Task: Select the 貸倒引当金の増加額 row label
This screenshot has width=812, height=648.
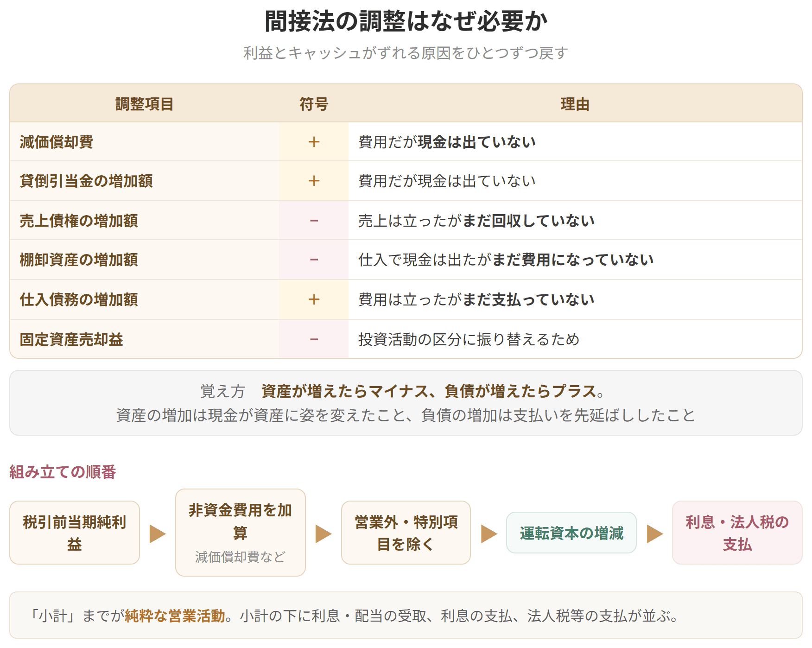Action: click(86, 181)
